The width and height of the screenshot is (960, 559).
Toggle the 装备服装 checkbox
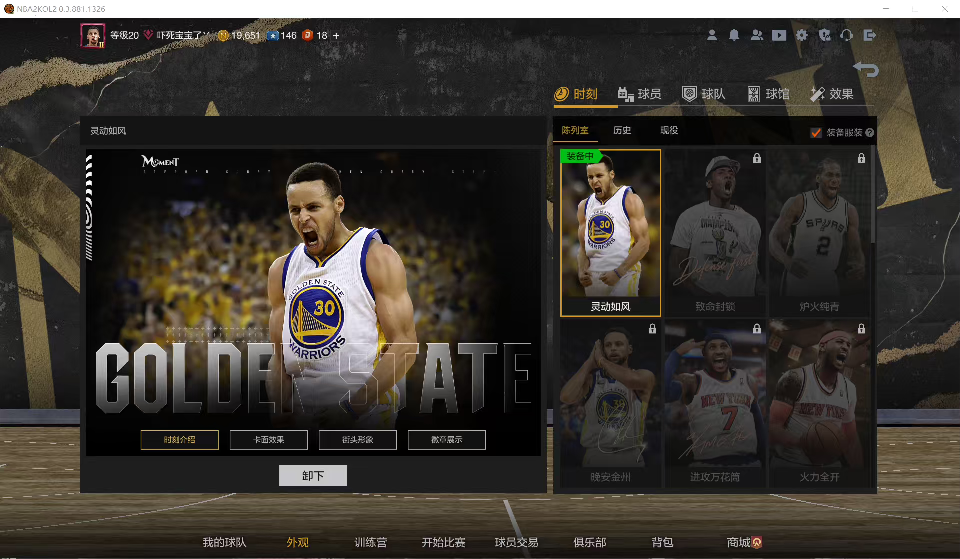[x=816, y=132]
